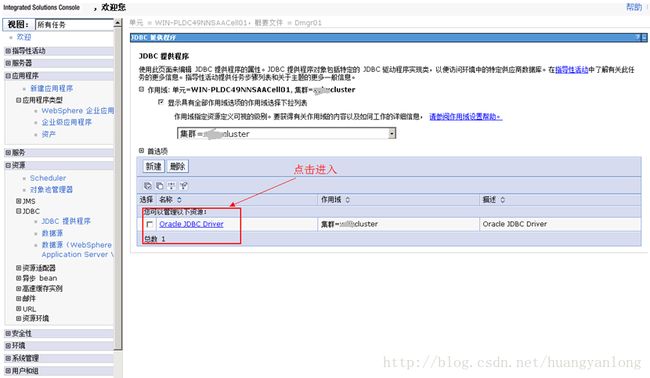Click the show filter view icon
The height and width of the screenshot is (378, 650).
tap(171, 186)
